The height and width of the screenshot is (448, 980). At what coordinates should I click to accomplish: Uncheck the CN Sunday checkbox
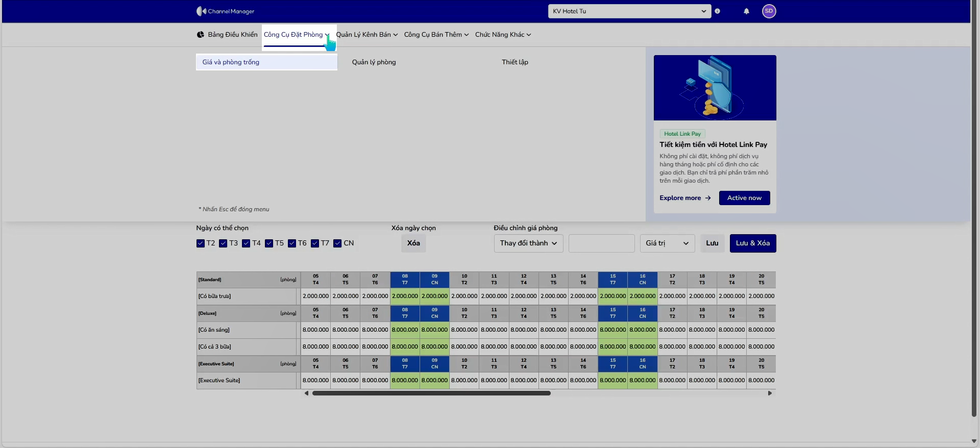tap(337, 243)
